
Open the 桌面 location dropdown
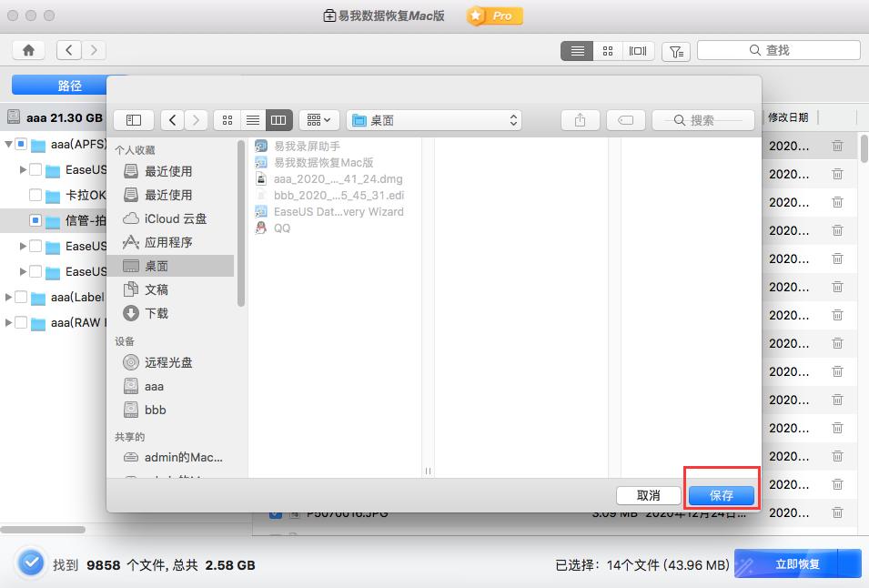pyautogui.click(x=435, y=120)
